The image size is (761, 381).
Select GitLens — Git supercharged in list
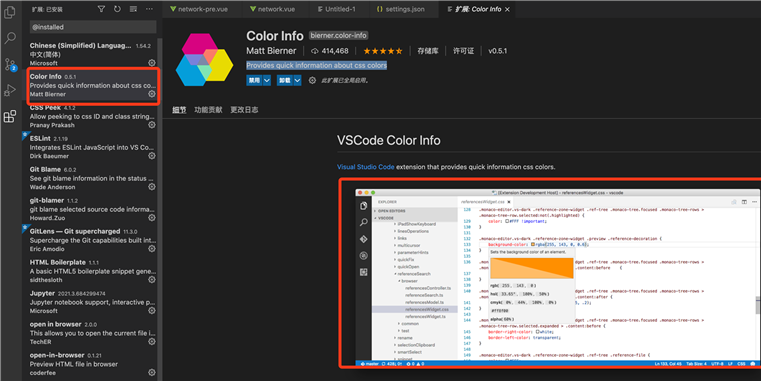(x=92, y=240)
